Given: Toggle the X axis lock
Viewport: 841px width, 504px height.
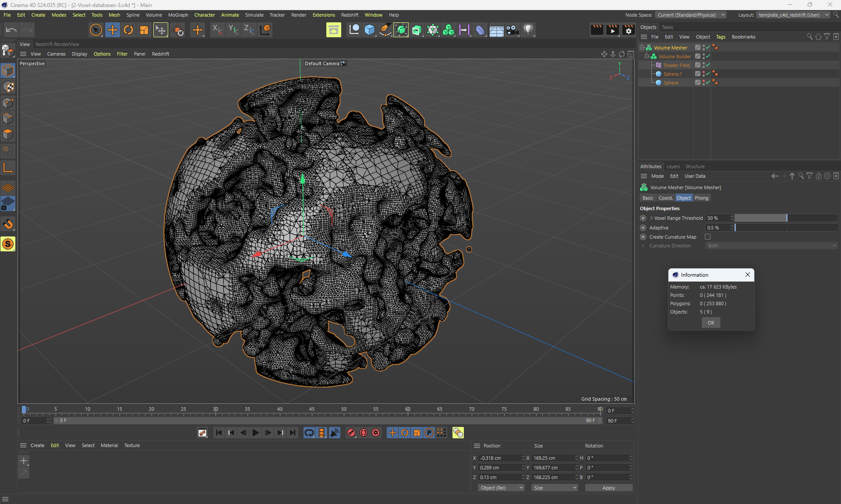Looking at the screenshot, I should [217, 30].
